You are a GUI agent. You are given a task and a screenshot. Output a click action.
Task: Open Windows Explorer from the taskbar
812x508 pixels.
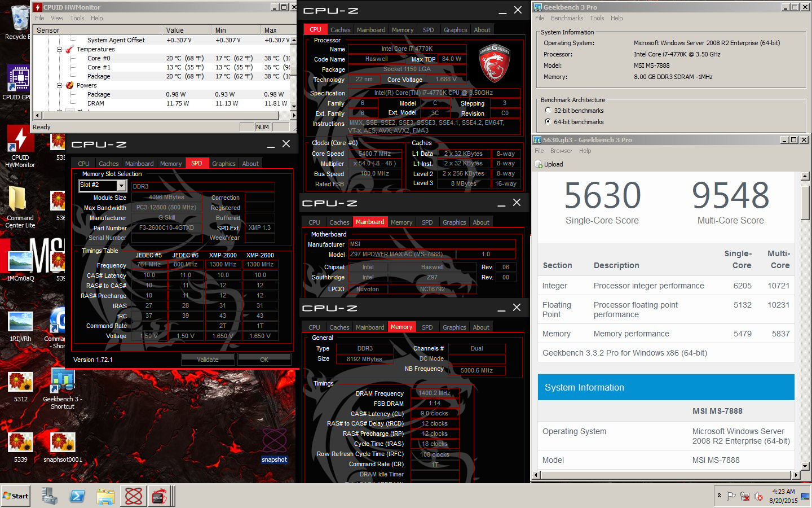(x=105, y=496)
